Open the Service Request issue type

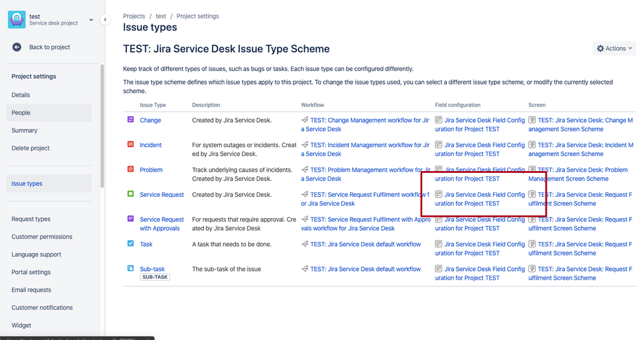coord(162,194)
